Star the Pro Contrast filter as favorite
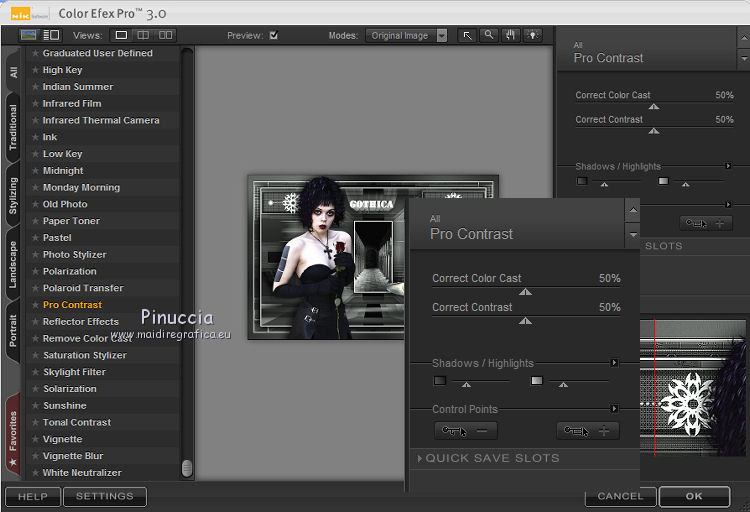 35,305
